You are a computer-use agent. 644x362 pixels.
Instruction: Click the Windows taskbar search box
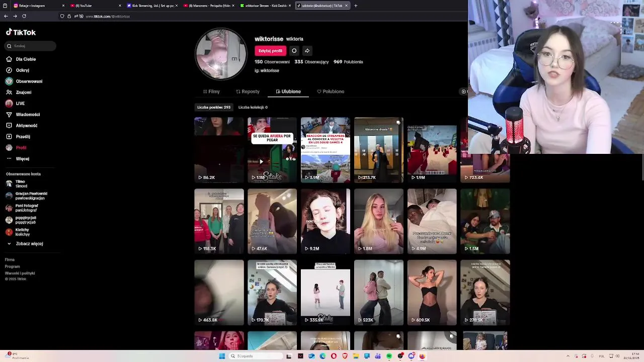coord(255,356)
